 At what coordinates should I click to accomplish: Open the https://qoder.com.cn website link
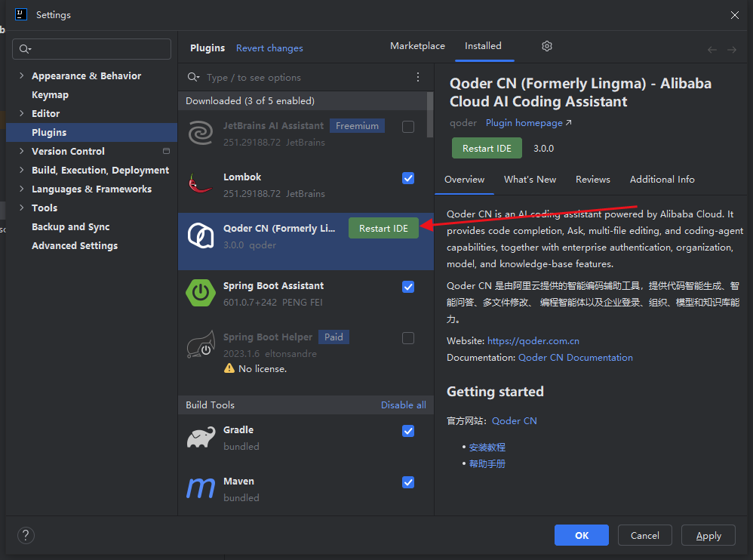click(533, 341)
